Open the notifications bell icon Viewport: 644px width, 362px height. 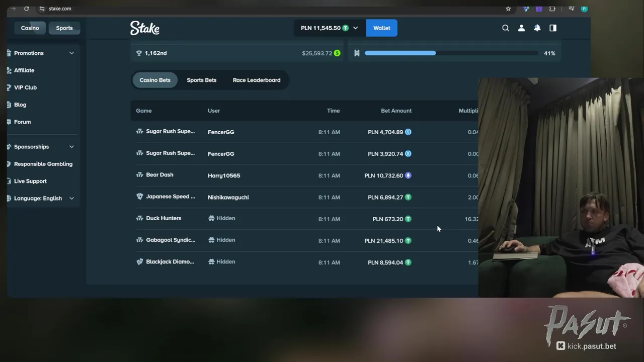537,28
